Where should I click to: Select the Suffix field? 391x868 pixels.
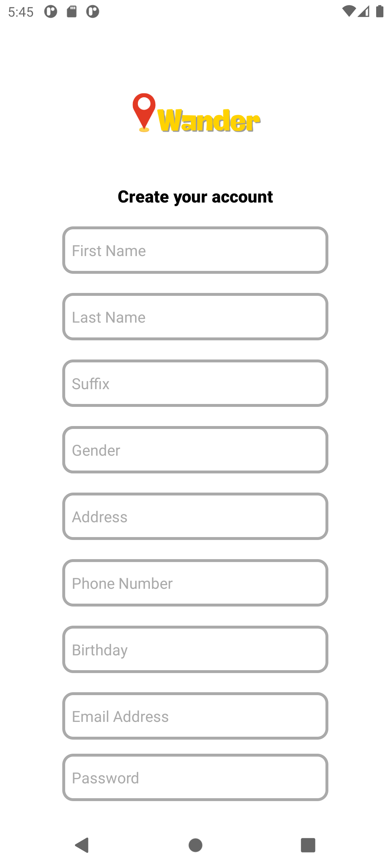click(x=195, y=383)
